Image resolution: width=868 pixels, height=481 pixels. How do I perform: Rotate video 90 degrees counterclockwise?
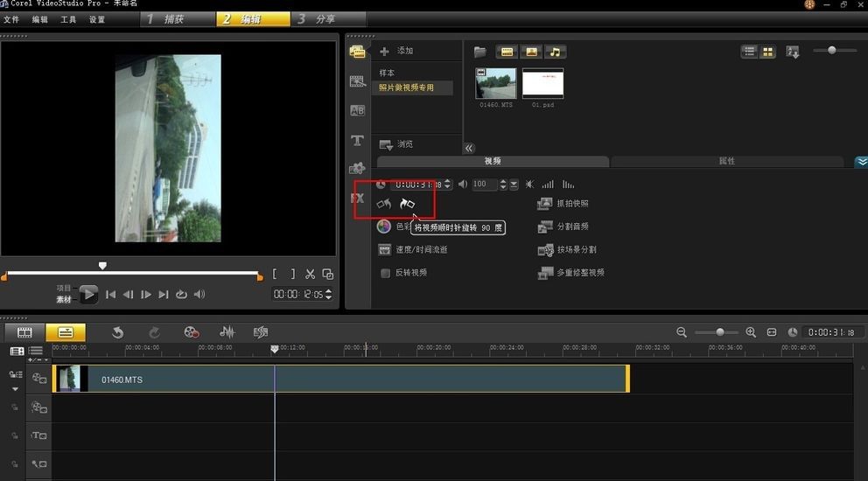383,204
